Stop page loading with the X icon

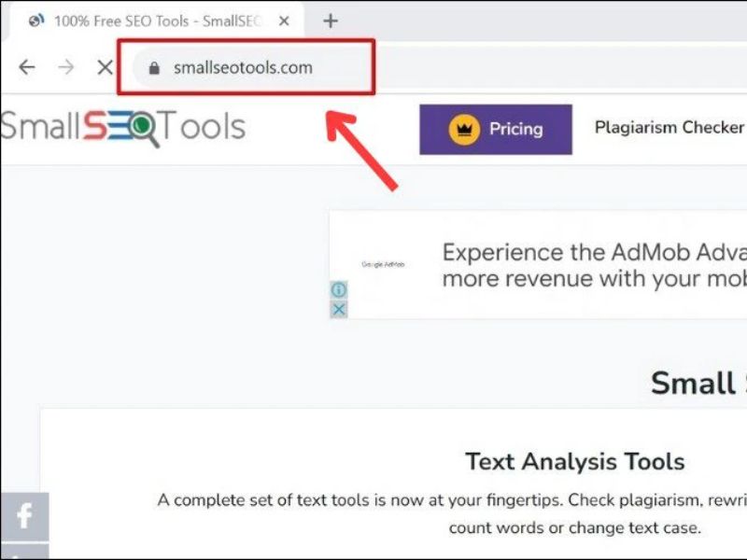click(106, 67)
